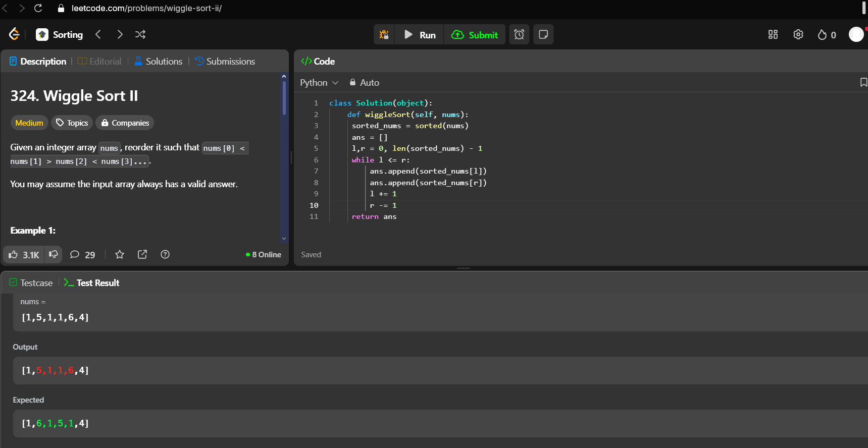Switch to the Submissions tab

coord(225,61)
